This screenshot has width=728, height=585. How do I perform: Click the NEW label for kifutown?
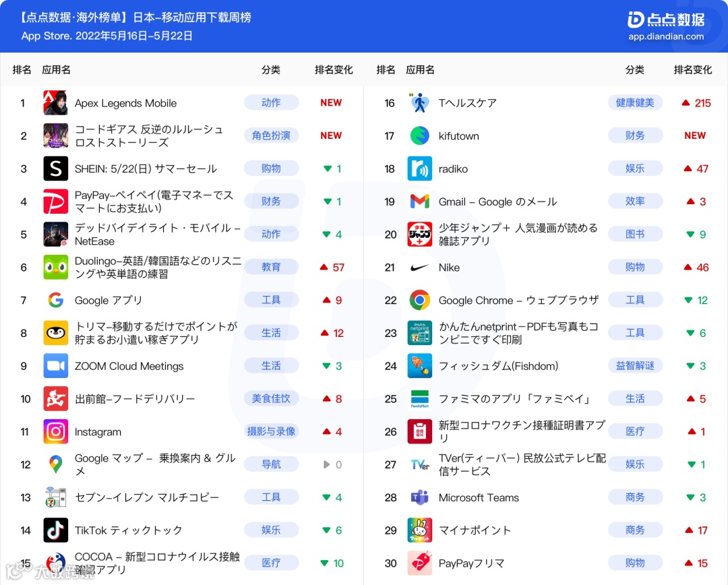pyautogui.click(x=694, y=135)
